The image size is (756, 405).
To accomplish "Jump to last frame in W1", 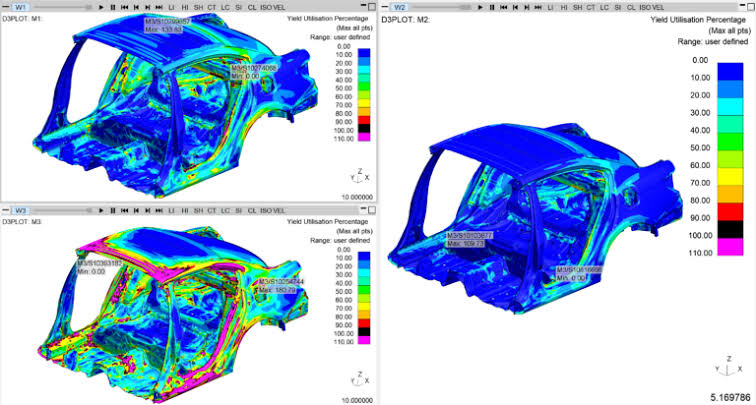I will 159,7.
